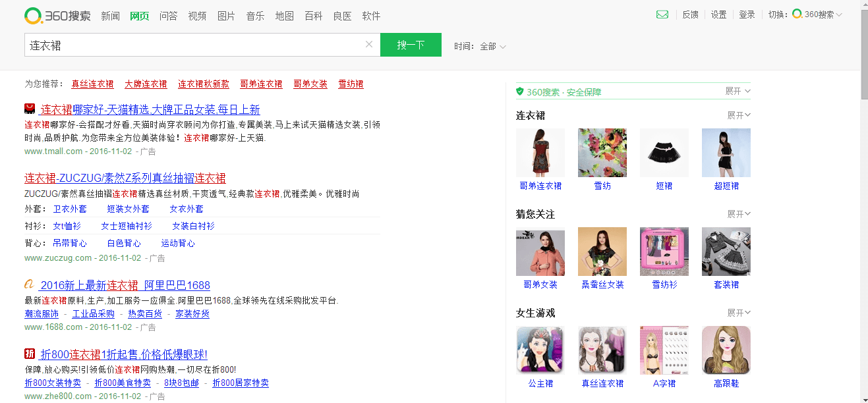Select the 网页 tab
868x403 pixels.
tap(139, 16)
